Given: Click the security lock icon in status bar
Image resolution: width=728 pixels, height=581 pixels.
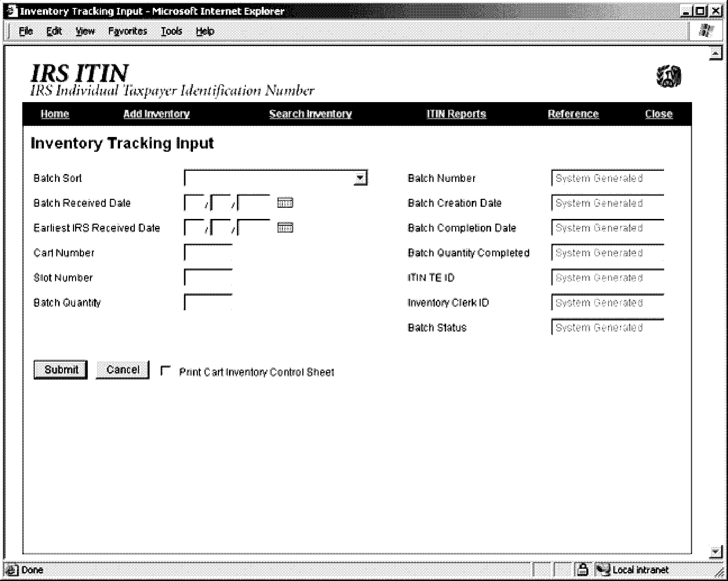Looking at the screenshot, I should tap(582, 569).
